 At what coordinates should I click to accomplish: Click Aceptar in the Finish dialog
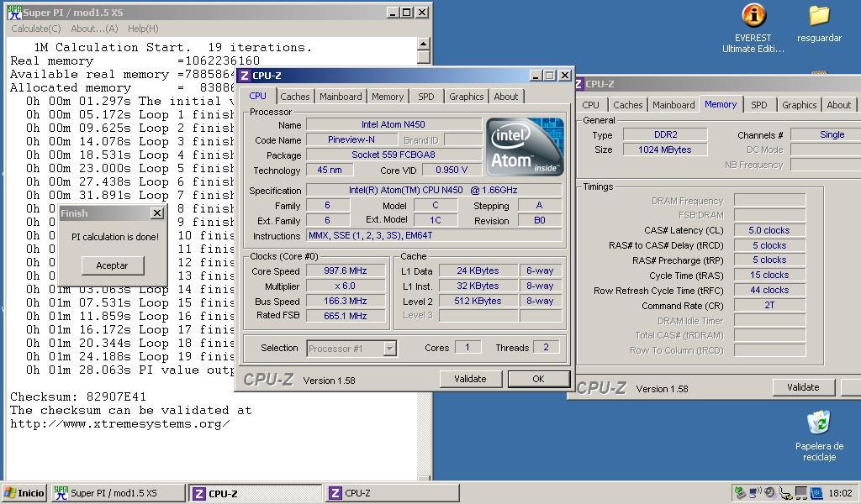113,265
